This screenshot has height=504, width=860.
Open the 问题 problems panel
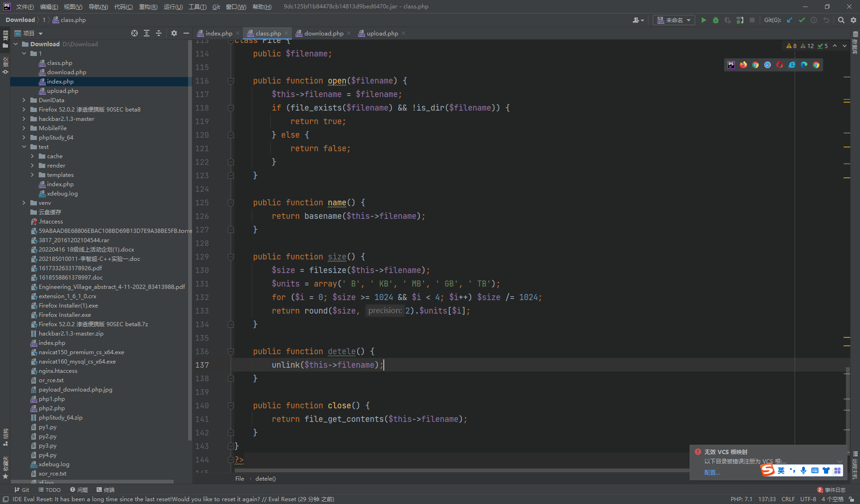pyautogui.click(x=79, y=490)
